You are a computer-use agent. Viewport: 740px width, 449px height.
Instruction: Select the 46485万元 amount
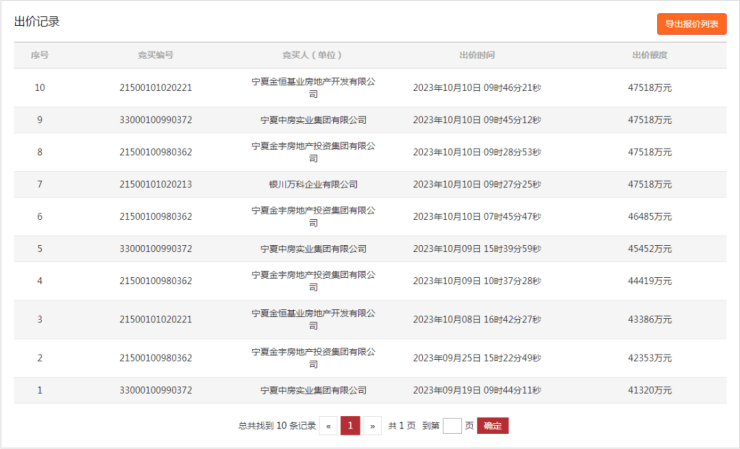click(650, 217)
